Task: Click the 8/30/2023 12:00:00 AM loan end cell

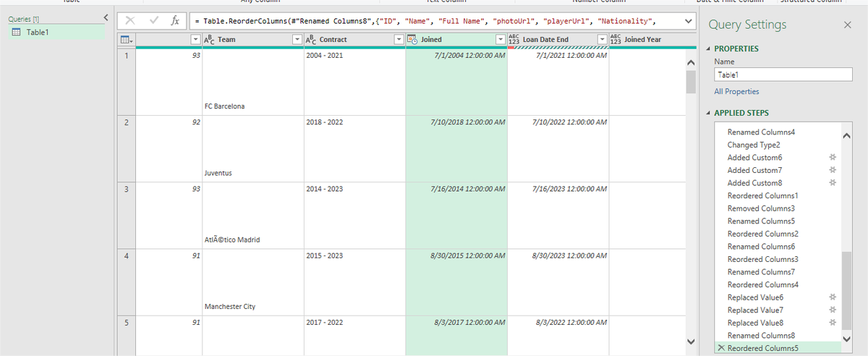Action: coord(558,282)
